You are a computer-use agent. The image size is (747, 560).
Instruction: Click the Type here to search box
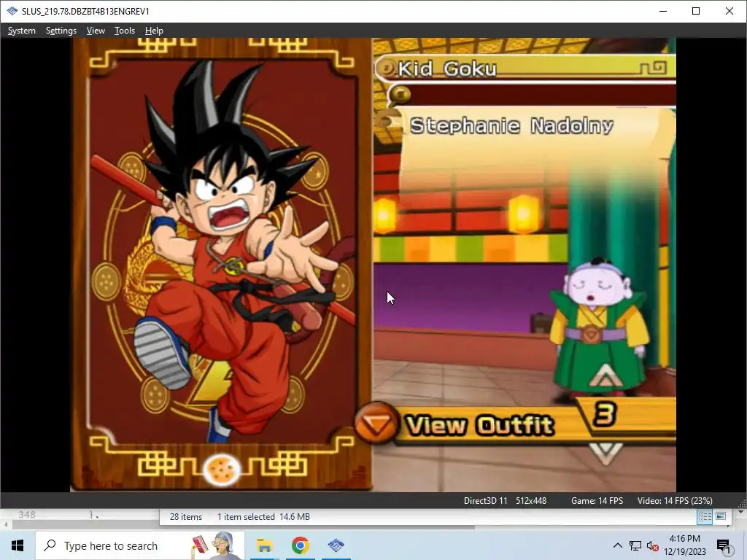[x=140, y=545]
